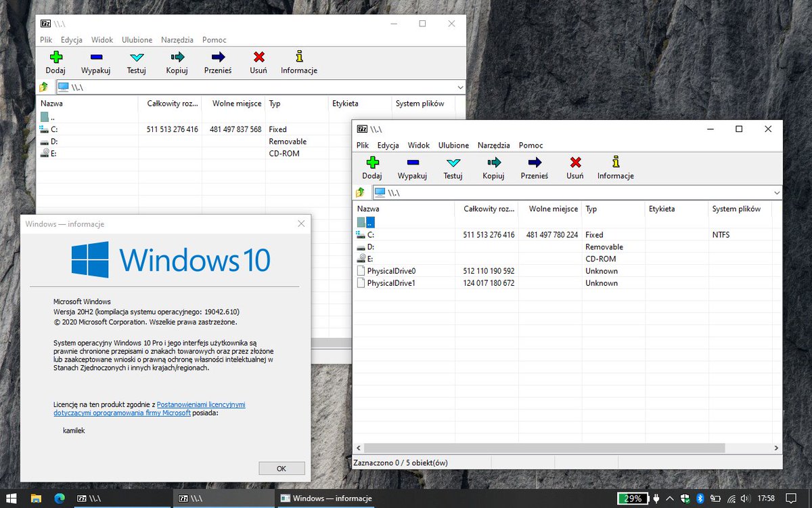Click the Bluetooth tray icon

(x=700, y=498)
